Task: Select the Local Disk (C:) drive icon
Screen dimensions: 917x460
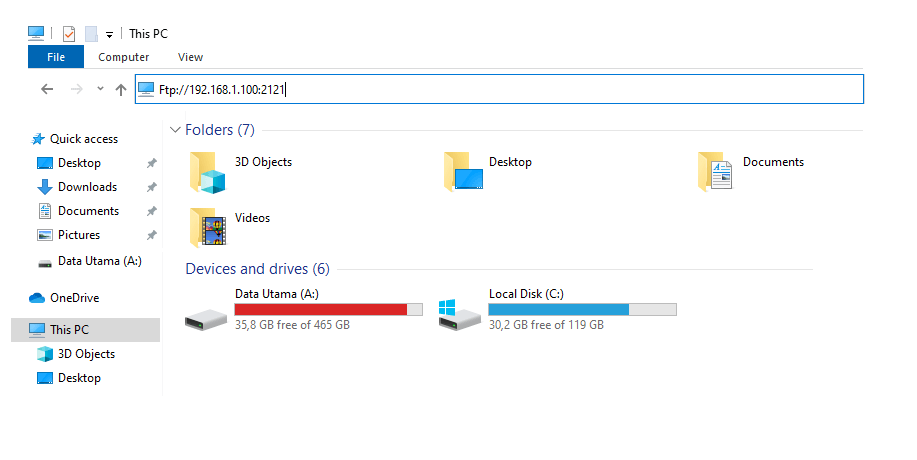Action: [460, 314]
